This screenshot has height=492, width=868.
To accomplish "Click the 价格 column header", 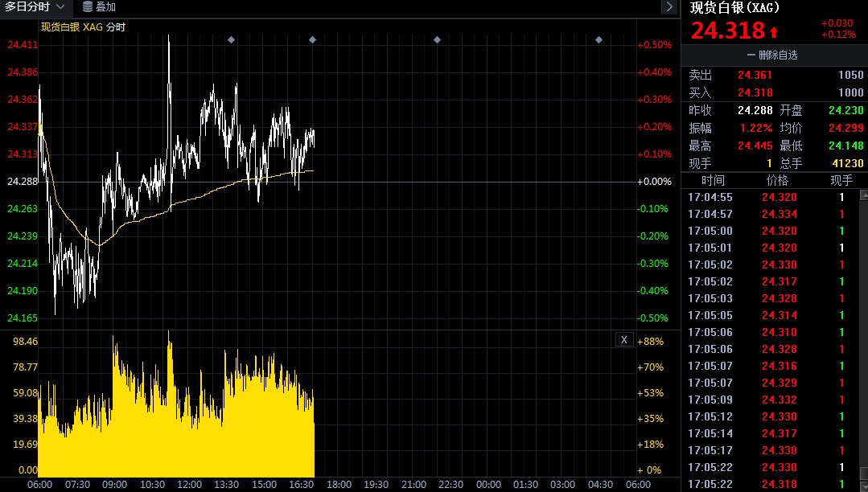I will coord(777,180).
